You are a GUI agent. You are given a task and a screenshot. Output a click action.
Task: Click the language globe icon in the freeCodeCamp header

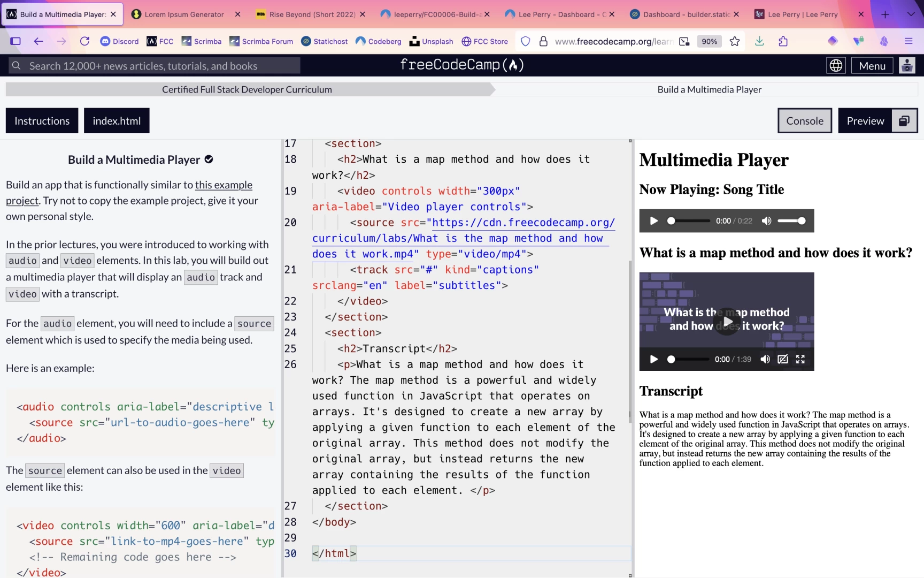click(x=836, y=65)
